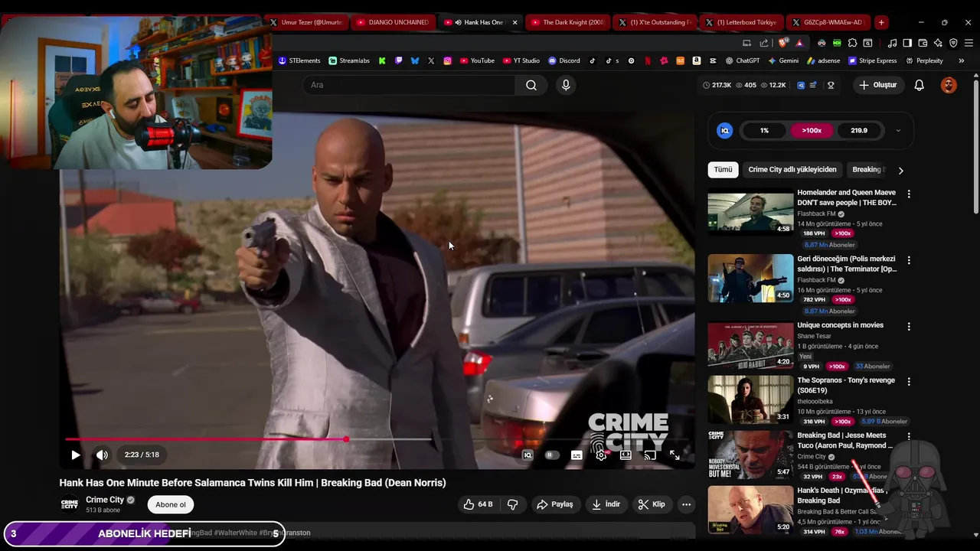This screenshot has height=551, width=980.
Task: Open ChatGPT bookmark
Action: point(743,60)
